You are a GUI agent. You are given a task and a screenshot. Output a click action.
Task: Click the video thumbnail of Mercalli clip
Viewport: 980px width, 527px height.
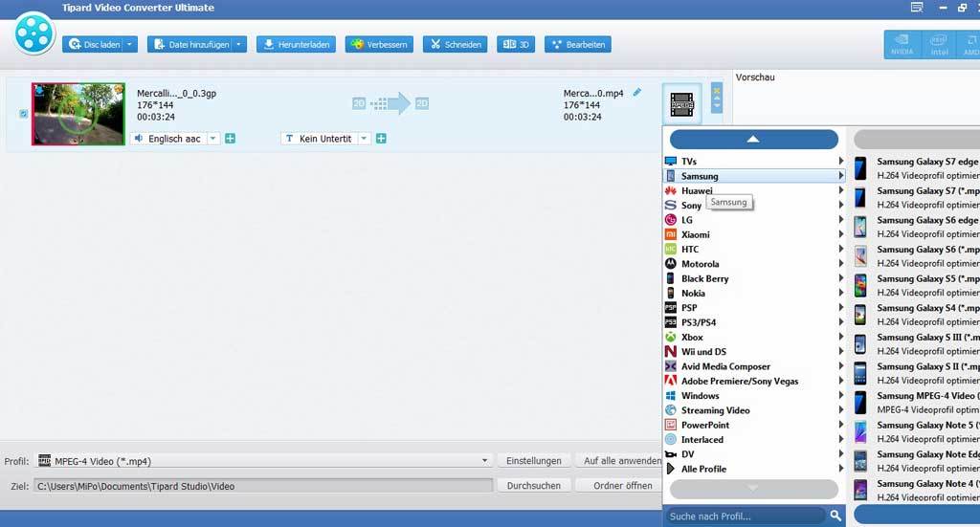(78, 114)
